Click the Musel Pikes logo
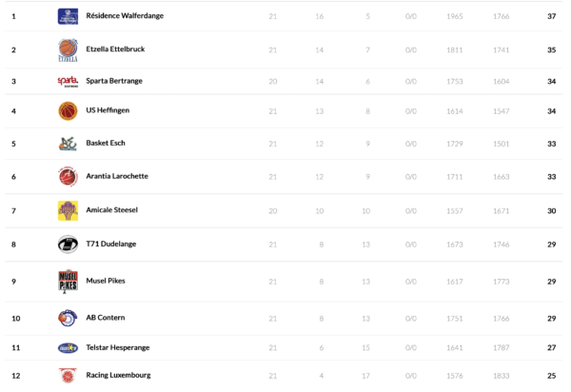This screenshot has width=571, height=392. 68,282
